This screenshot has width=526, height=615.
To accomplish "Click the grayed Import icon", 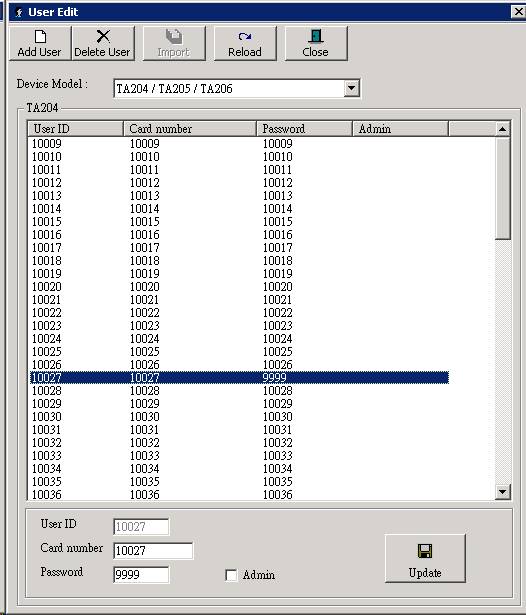I will [x=174, y=36].
